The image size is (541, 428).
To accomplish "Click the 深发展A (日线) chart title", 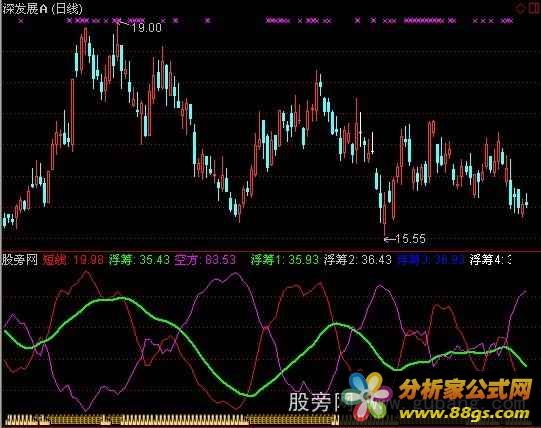I will [43, 8].
